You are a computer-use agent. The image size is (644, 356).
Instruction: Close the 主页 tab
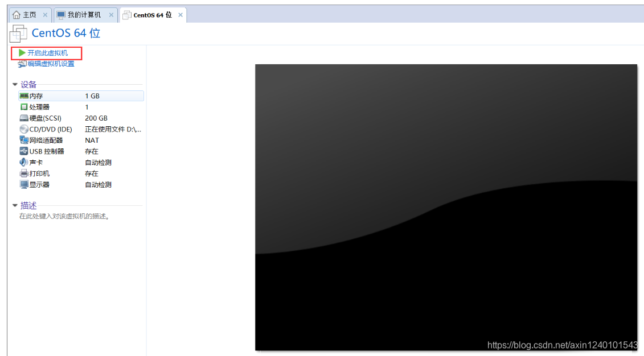coord(45,15)
